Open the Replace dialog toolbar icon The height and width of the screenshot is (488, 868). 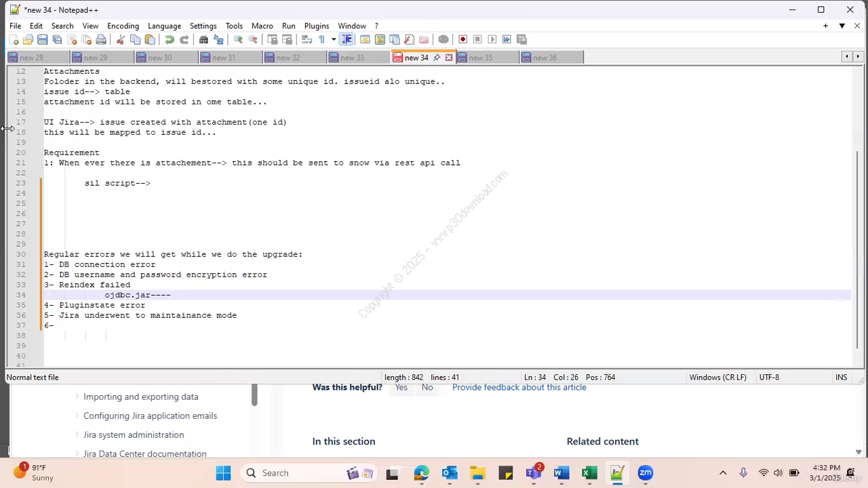(218, 39)
